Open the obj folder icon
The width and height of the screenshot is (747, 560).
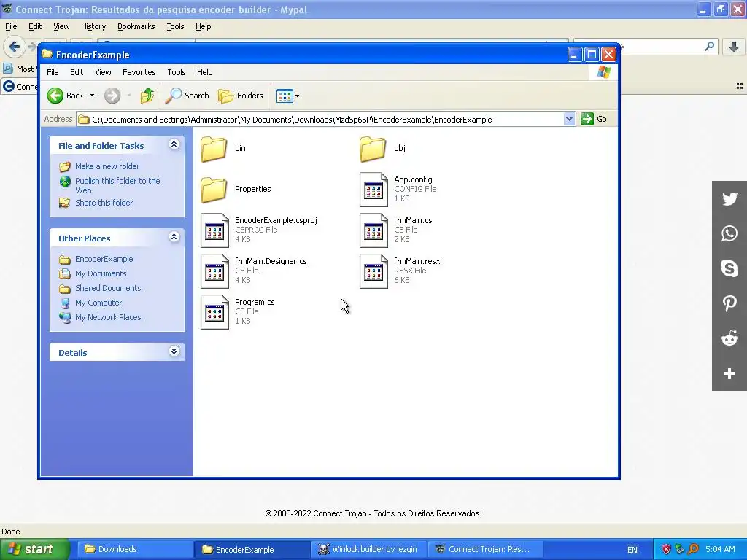373,149
